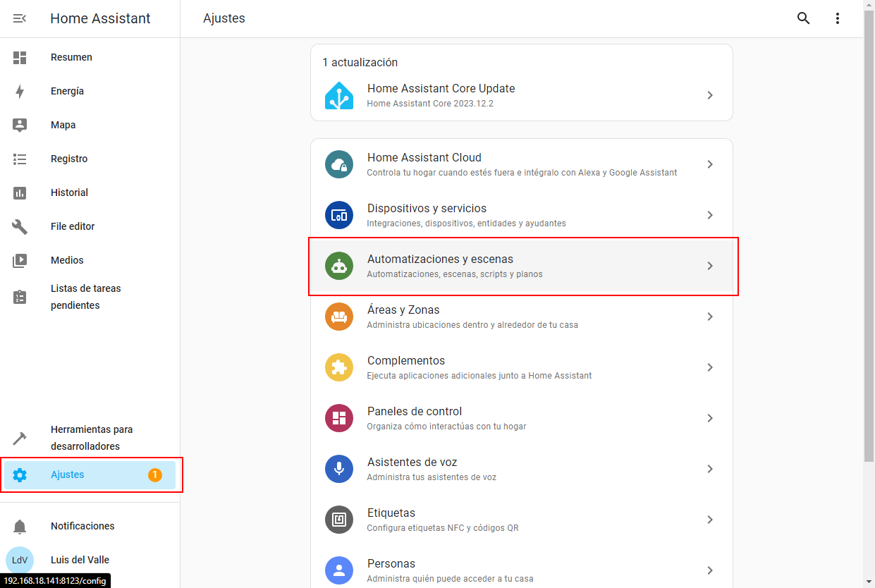The width and height of the screenshot is (875, 588).
Task: Click 'Configura etiquetas NFC y códigos QR'
Action: click(443, 528)
